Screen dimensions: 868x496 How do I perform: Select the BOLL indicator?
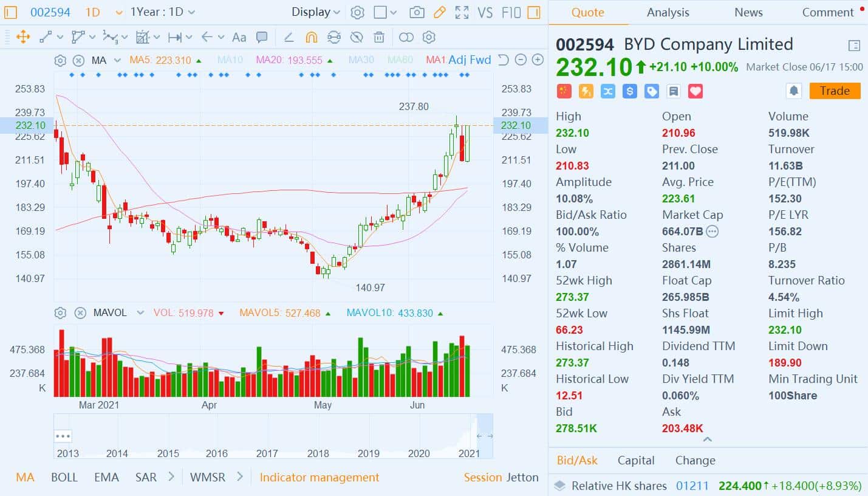pos(64,477)
